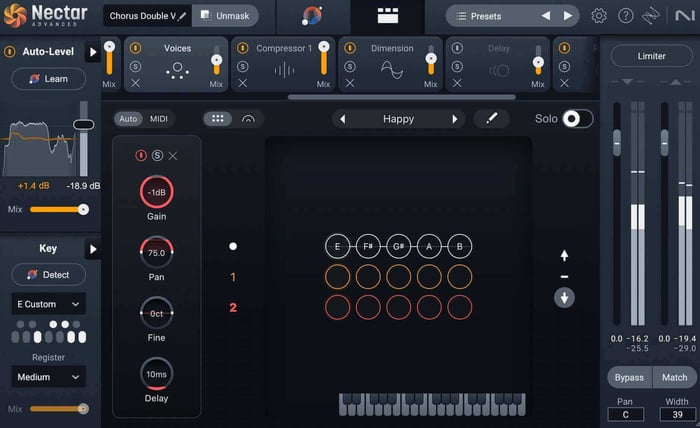
Task: Select previous harmony style before Happy
Action: coord(342,119)
